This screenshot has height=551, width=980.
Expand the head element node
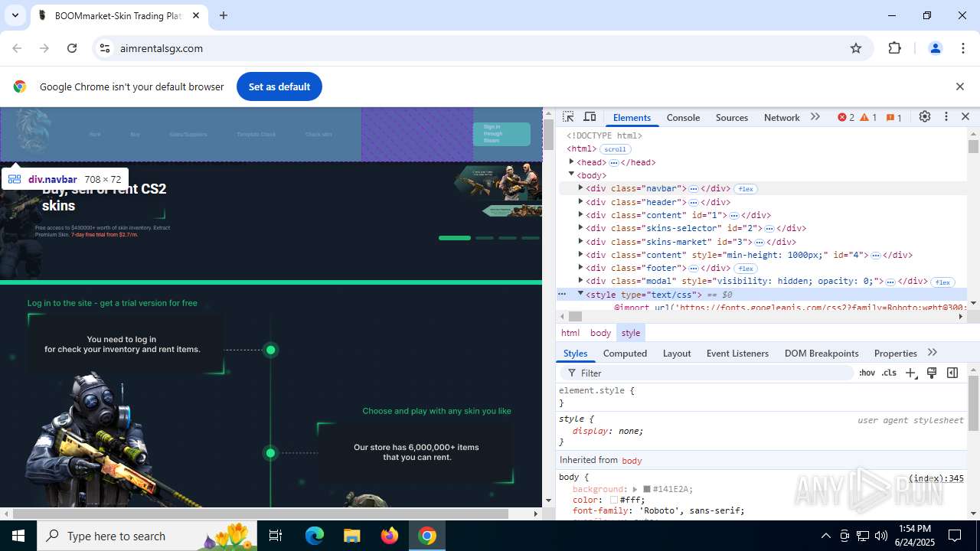(571, 161)
